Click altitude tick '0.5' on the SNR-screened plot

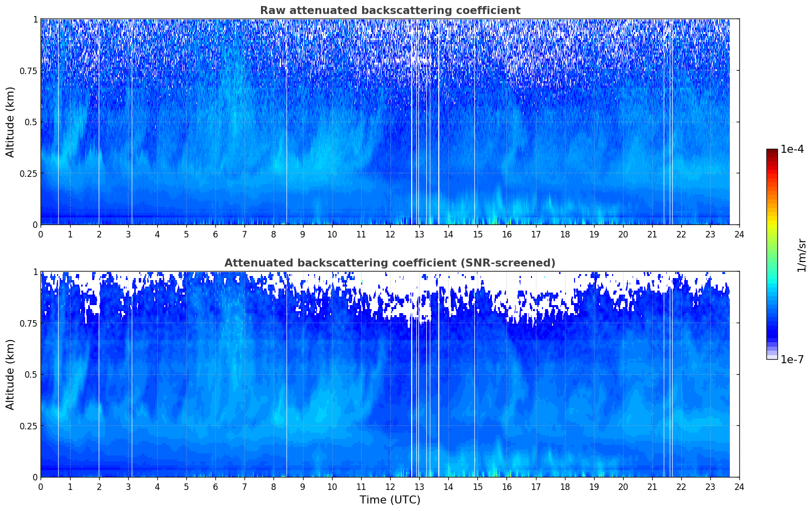point(32,375)
